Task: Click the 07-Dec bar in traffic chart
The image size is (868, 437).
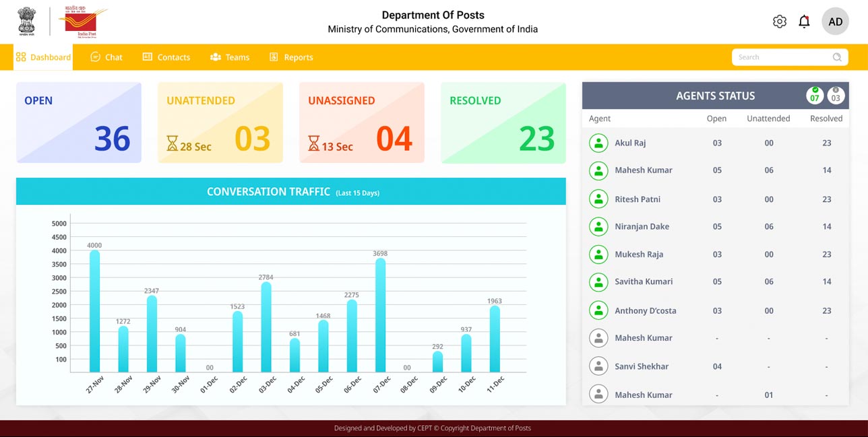Action: (380, 315)
